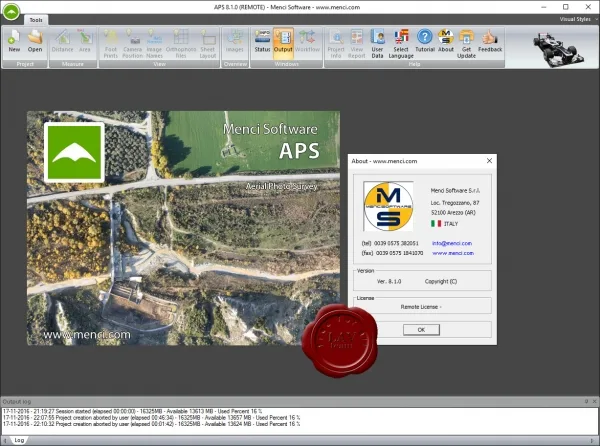
Task: Show the Status window
Action: coord(262,41)
